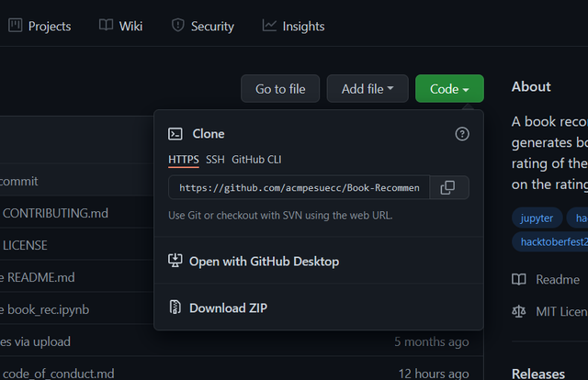Screen dimensions: 588x380
Task: Open the clone help question-mark icon
Action: pyautogui.click(x=462, y=134)
